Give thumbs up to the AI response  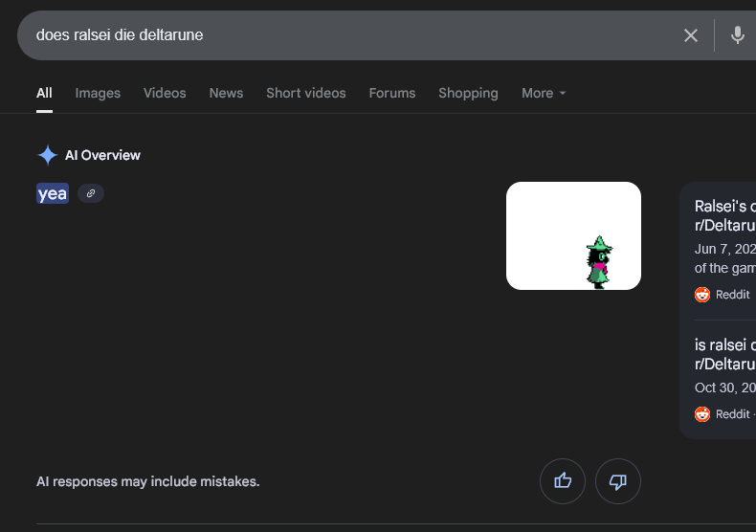(x=563, y=481)
